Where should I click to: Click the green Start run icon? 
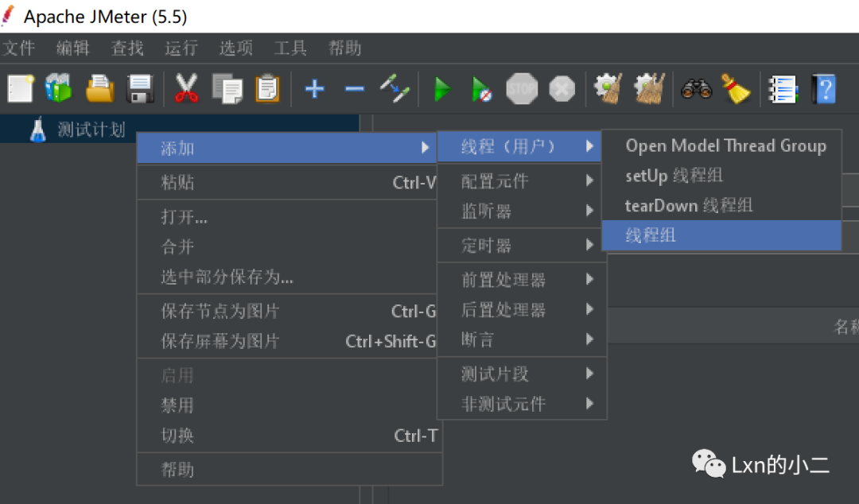tap(441, 89)
